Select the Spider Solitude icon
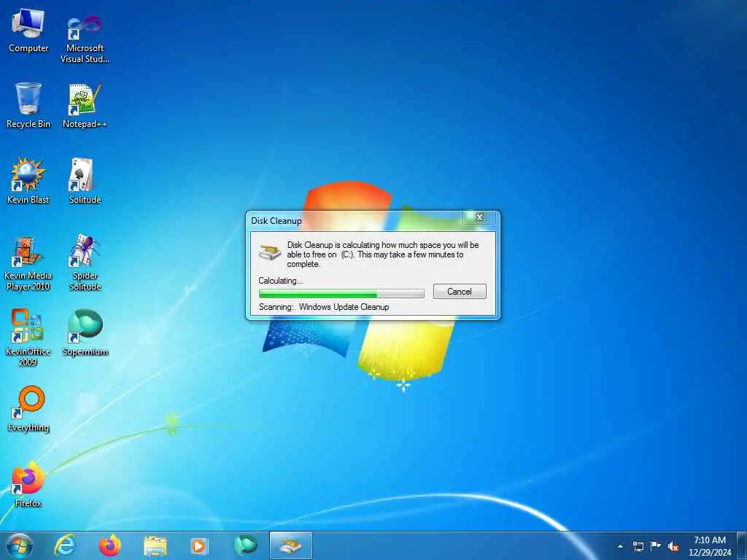This screenshot has width=747, height=560. pyautogui.click(x=85, y=262)
